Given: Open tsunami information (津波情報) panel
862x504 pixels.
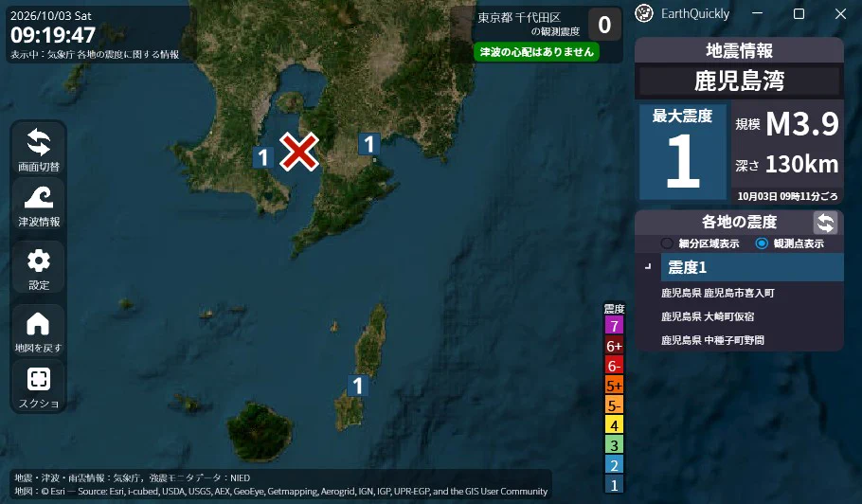Looking at the screenshot, I should coord(39,207).
